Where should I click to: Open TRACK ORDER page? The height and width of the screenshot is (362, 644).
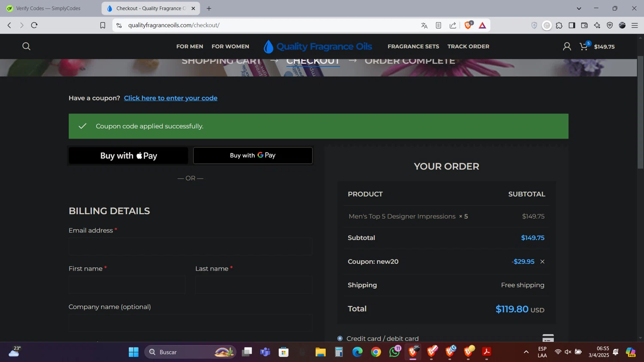pyautogui.click(x=468, y=46)
